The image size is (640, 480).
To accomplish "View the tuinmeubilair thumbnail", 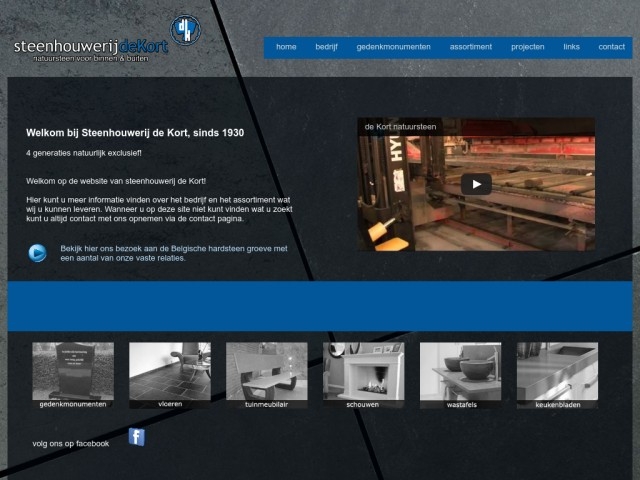I will pos(266,371).
